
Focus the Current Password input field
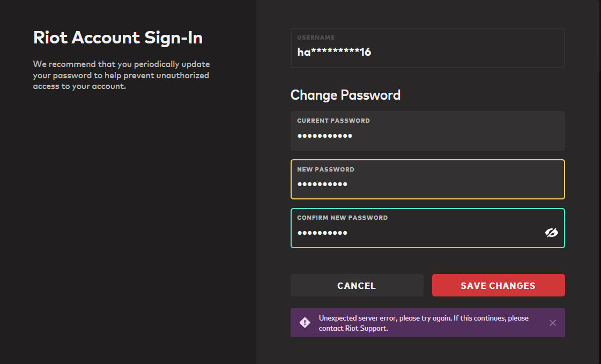coord(428,131)
